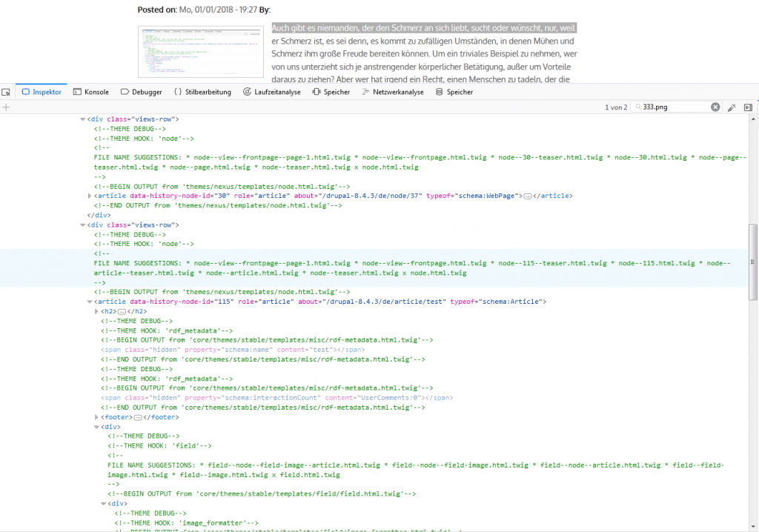Toggle the inspector sidebar pane icon

pyautogui.click(x=748, y=107)
